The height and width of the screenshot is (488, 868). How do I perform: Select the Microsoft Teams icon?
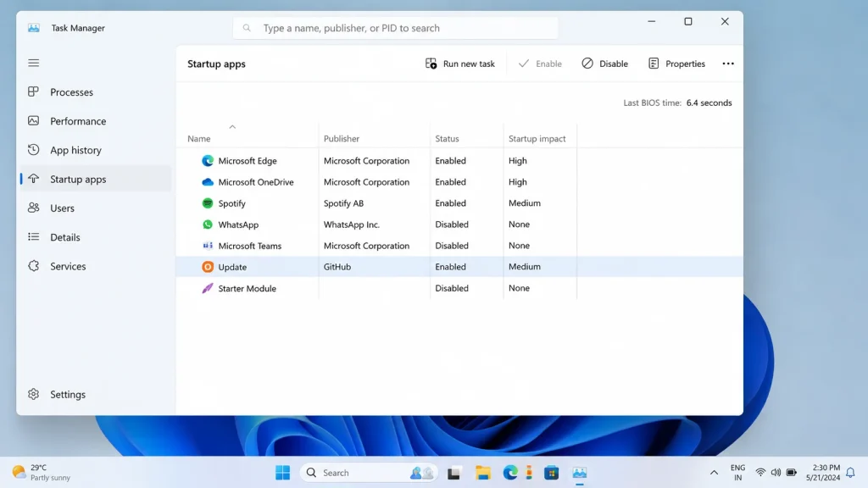(208, 246)
